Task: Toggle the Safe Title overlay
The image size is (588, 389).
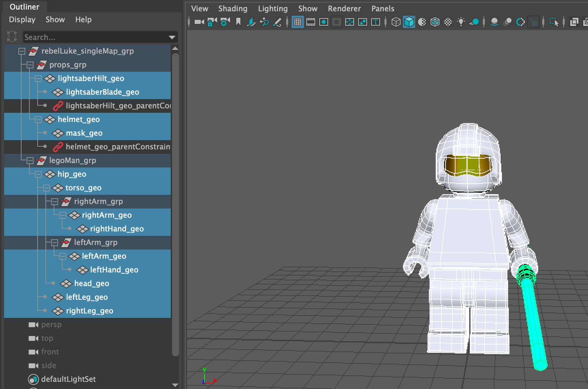Action: tap(376, 22)
